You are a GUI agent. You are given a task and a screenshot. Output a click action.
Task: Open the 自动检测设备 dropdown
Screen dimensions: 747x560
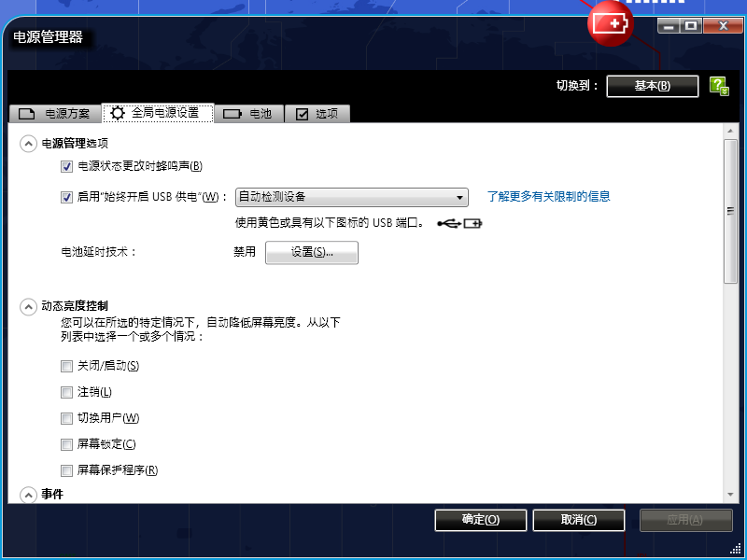352,197
